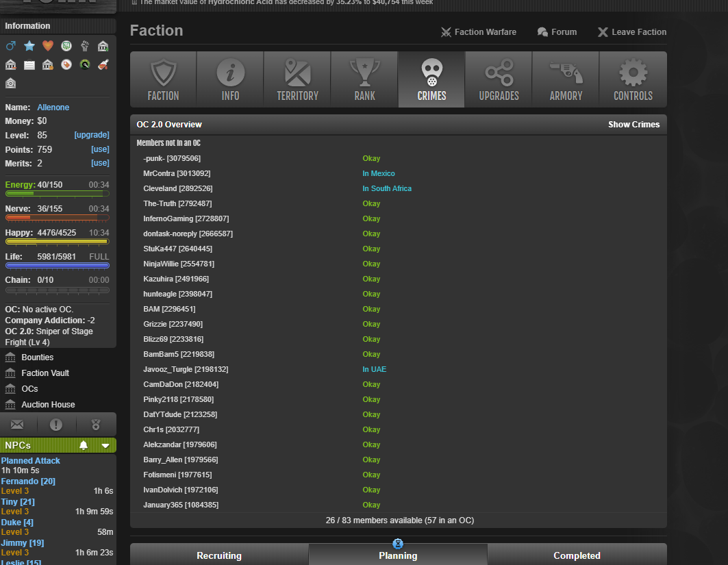Open the Allenone profile name link
The image size is (728, 565).
click(53, 108)
